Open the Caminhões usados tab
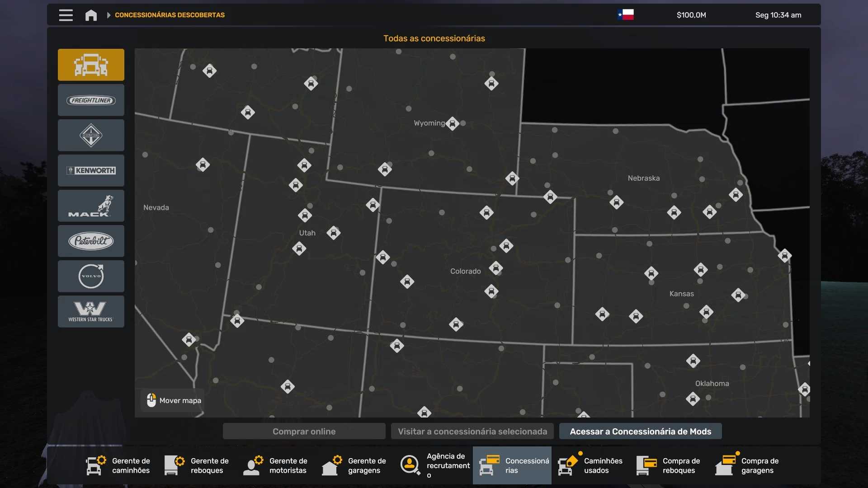This screenshot has height=488, width=868. pos(590,465)
